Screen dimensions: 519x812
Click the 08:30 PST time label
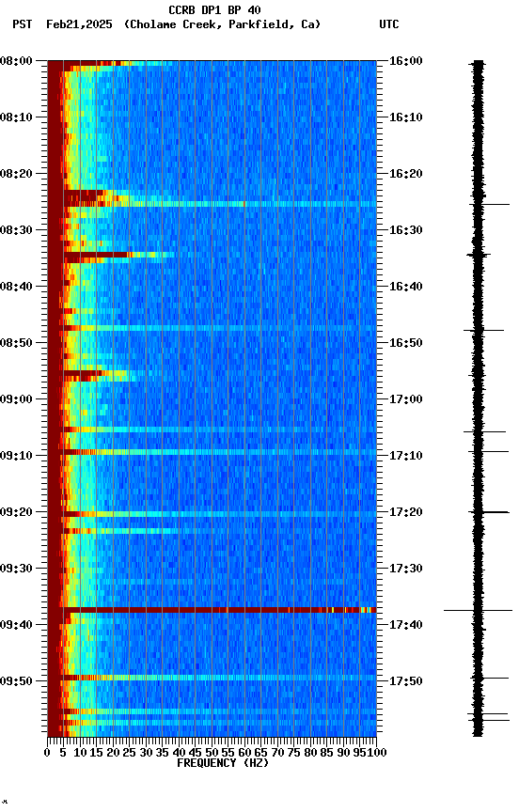(x=16, y=230)
